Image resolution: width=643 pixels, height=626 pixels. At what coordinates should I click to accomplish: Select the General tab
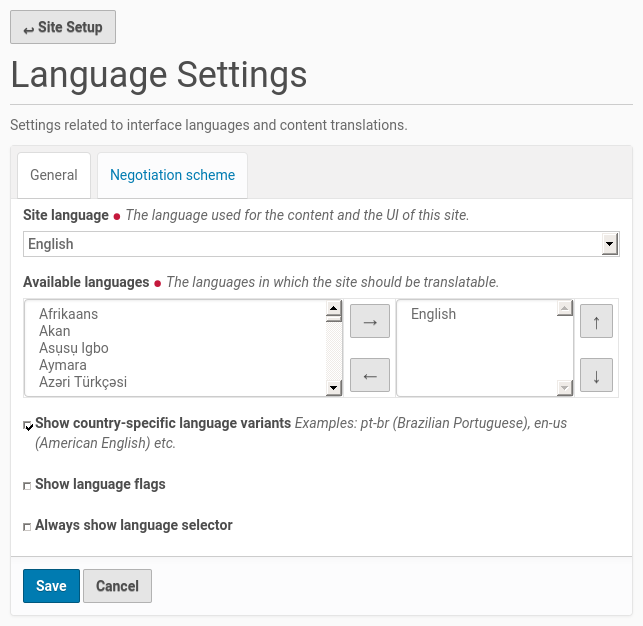pos(54,175)
